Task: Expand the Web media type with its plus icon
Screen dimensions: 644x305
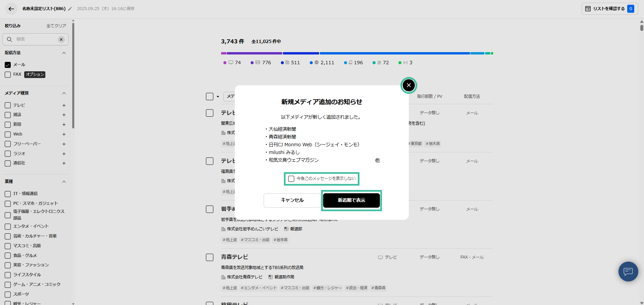Action: pyautogui.click(x=64, y=134)
